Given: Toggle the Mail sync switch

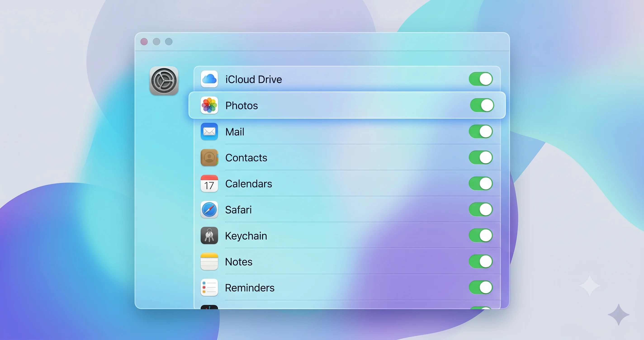Looking at the screenshot, I should 481,132.
